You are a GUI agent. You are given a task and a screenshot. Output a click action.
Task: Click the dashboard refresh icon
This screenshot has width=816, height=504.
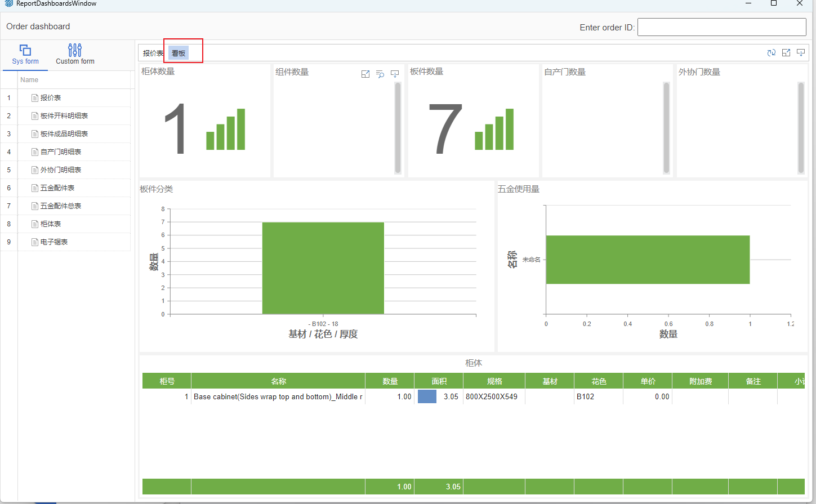click(771, 53)
